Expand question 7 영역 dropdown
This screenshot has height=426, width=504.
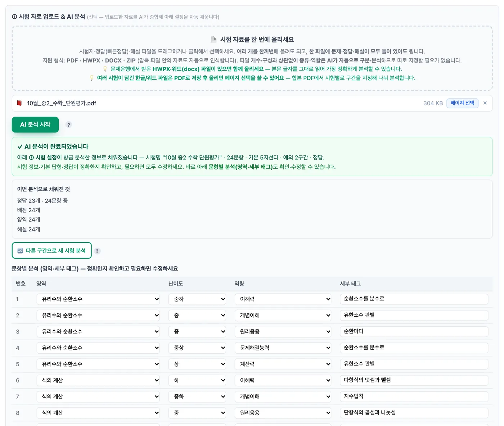click(x=98, y=396)
